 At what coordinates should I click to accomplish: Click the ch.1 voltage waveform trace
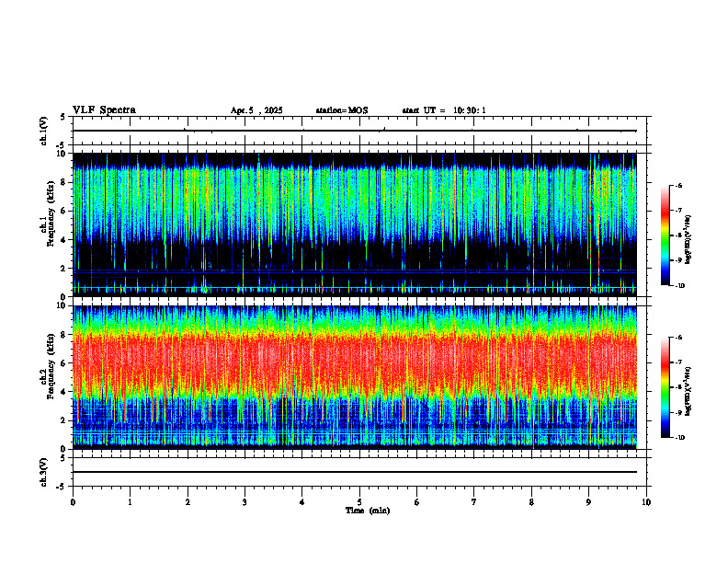tap(355, 131)
